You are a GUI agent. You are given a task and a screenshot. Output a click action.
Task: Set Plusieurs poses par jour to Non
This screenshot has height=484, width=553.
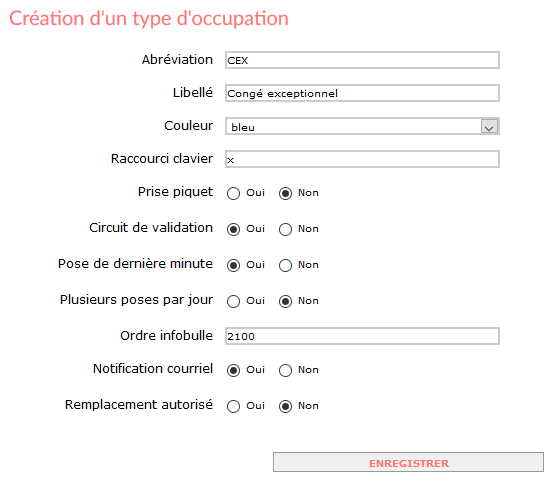285,301
